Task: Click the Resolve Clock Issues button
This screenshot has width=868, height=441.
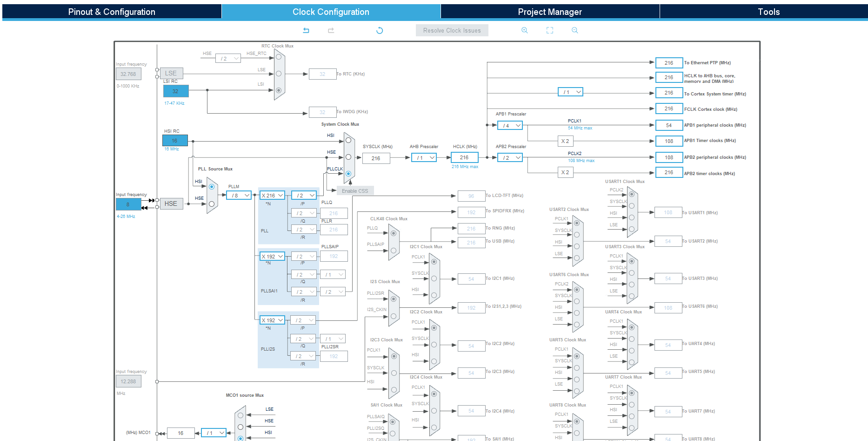Action: (x=452, y=30)
